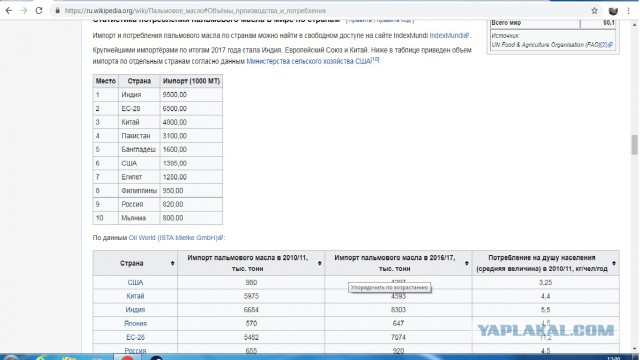Image resolution: width=640 pixels, height=360 pixels.
Task: Click the 2010/11 import value 6684
Action: click(x=251, y=310)
